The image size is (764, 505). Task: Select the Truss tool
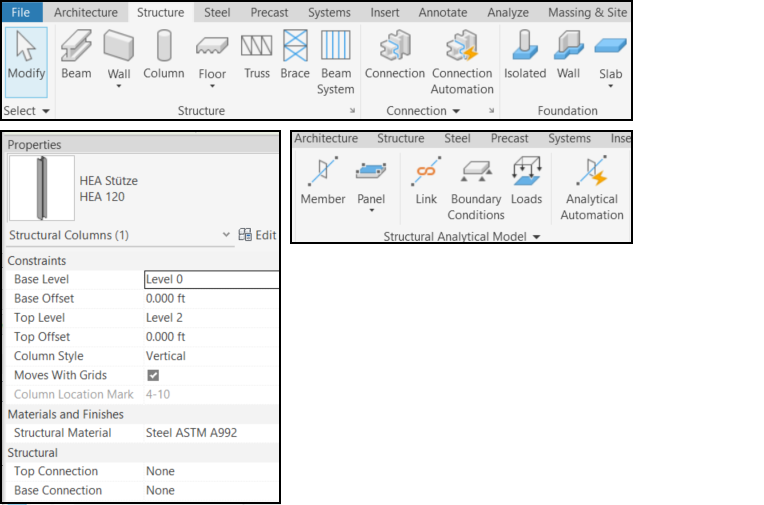(257, 55)
